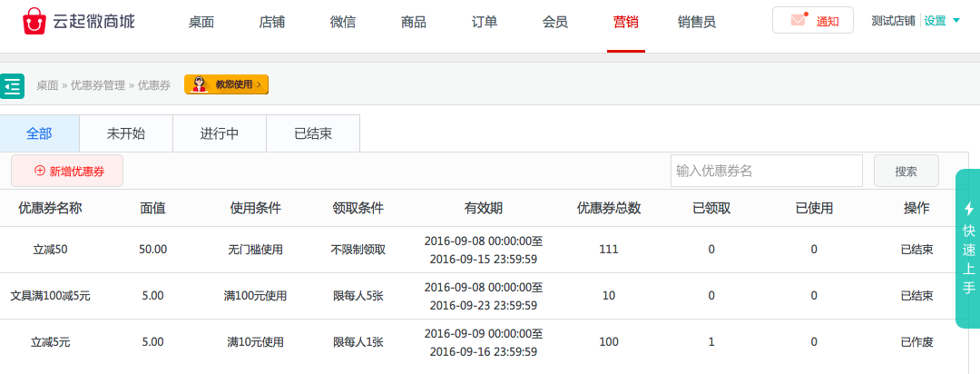Click the 新增优惠券 button

click(x=68, y=171)
